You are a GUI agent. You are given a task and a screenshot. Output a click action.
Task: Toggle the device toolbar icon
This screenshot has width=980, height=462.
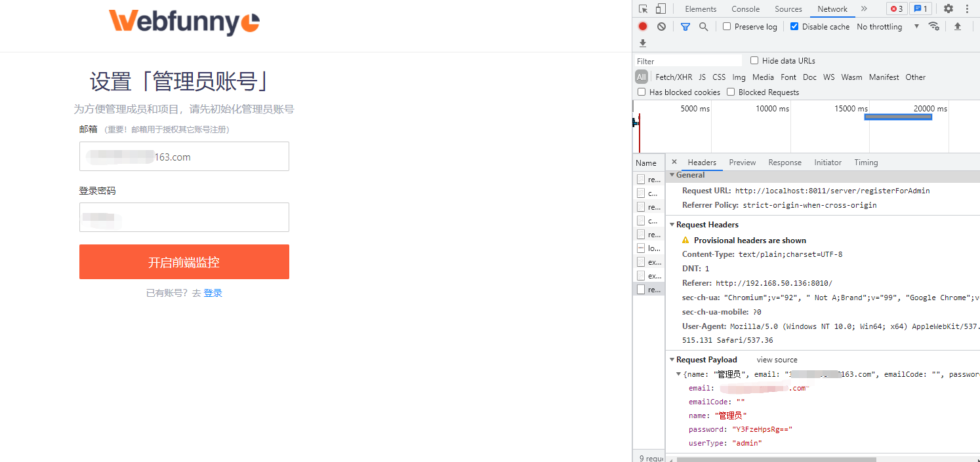click(661, 9)
